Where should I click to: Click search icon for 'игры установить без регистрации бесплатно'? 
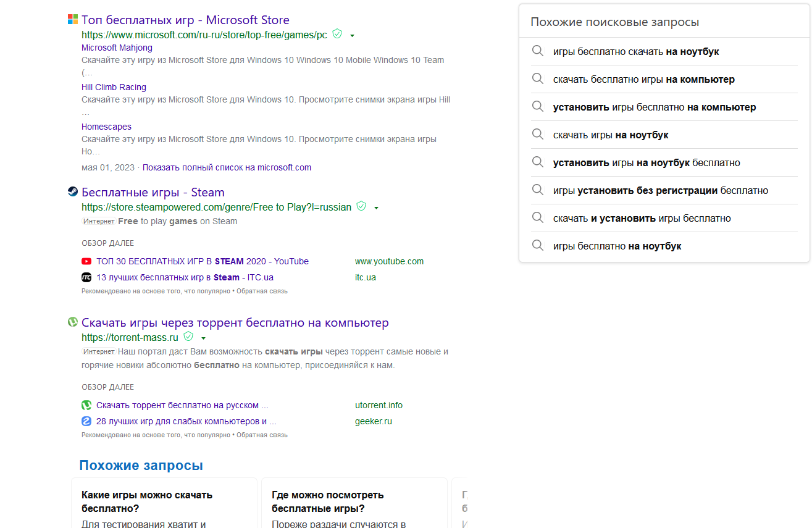(x=538, y=190)
